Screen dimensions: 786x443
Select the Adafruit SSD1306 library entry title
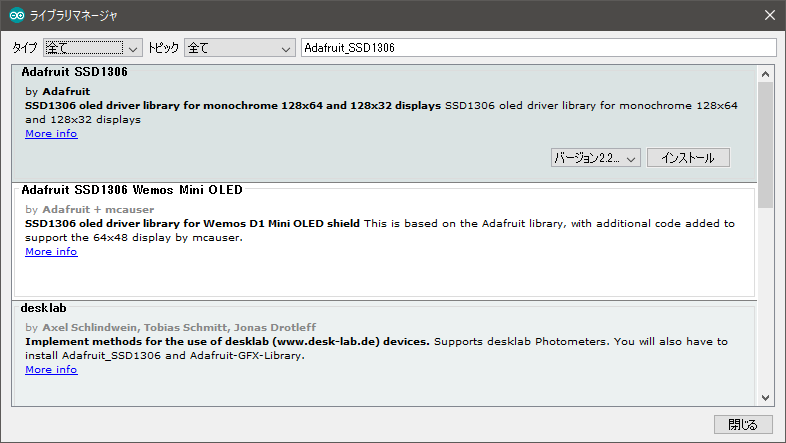tap(74, 72)
